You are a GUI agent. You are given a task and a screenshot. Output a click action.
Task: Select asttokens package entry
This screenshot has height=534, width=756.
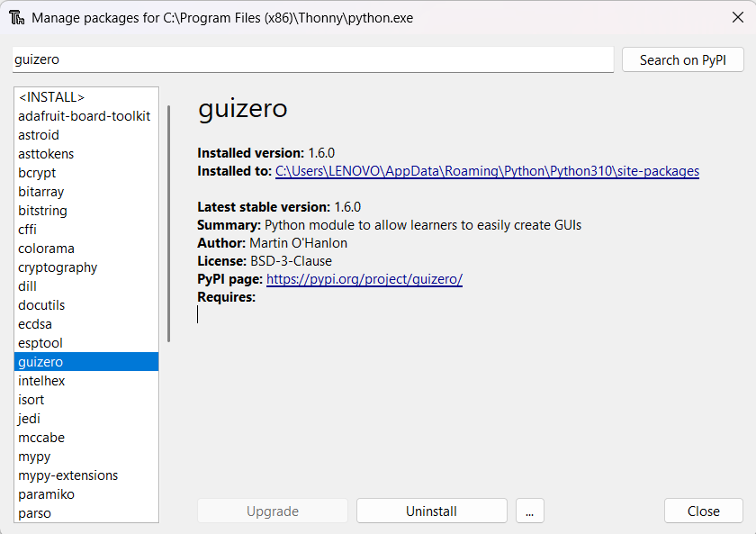tap(86, 154)
